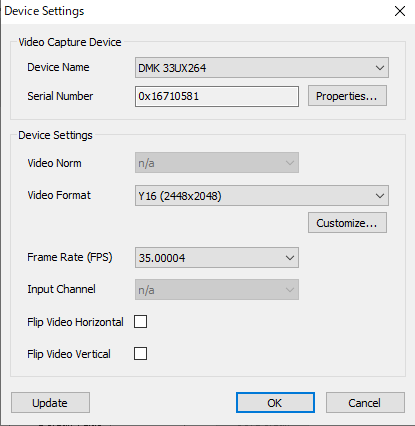
Task: Enable the Flip Video Horizontal checkbox
Action: 140,322
